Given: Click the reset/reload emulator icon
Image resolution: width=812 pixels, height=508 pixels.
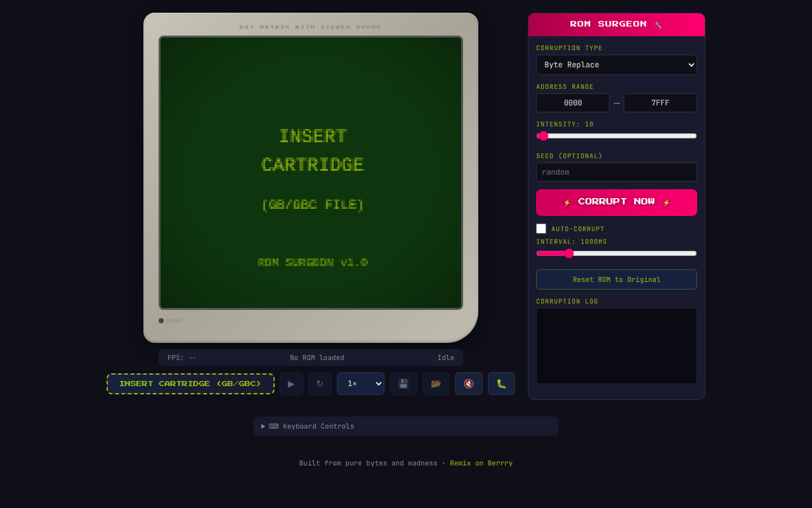Looking at the screenshot, I should 320,384.
